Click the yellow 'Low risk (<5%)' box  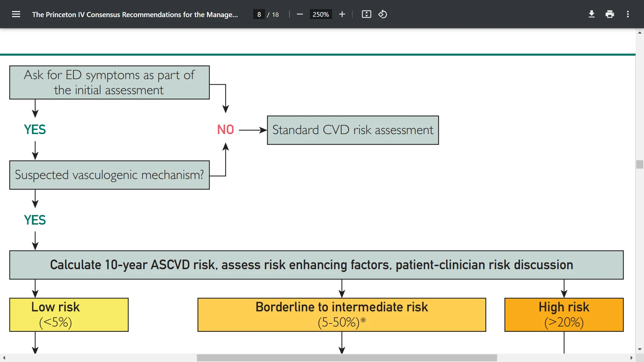point(69,315)
